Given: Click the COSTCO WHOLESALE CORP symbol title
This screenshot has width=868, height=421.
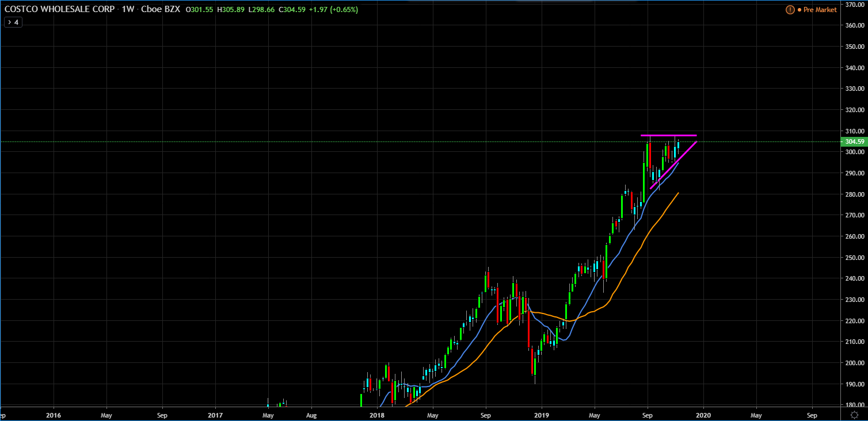Looking at the screenshot, I should [x=59, y=10].
